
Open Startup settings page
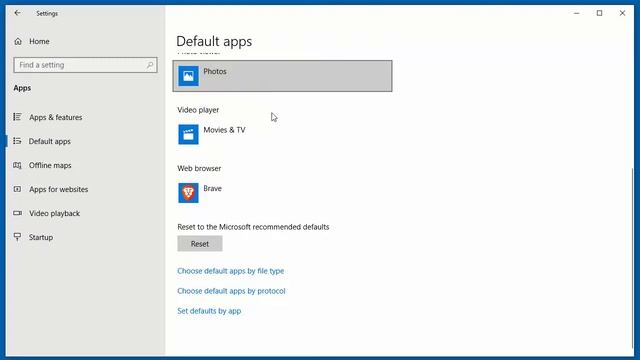click(41, 238)
